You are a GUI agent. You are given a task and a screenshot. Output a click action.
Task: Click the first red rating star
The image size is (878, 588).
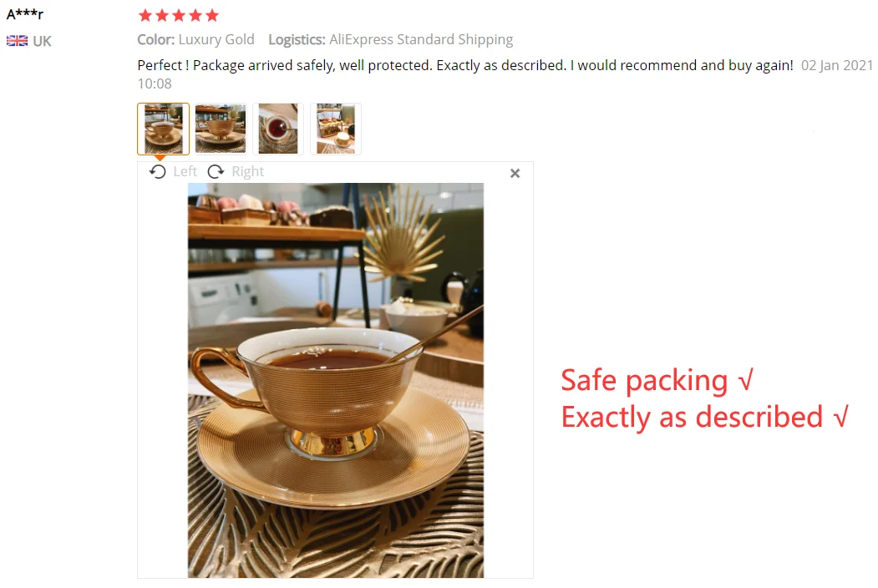pyautogui.click(x=145, y=15)
